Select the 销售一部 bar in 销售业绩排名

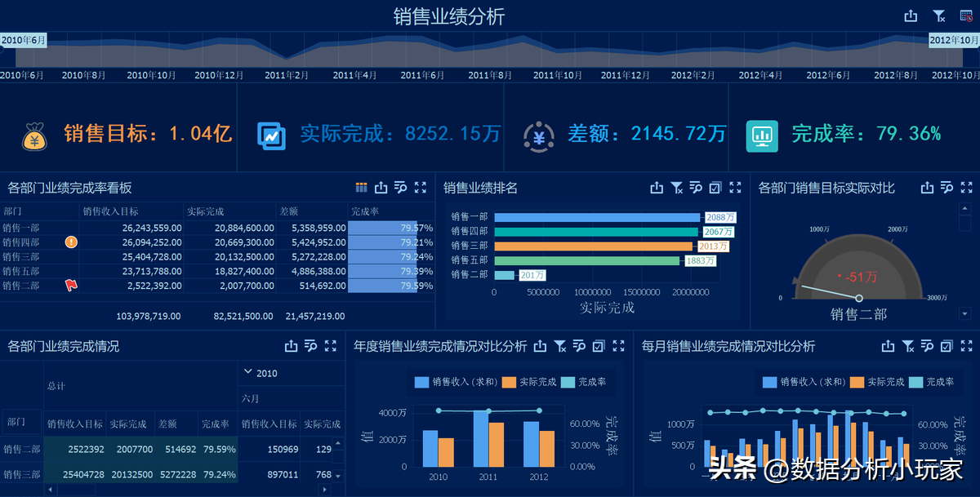597,217
